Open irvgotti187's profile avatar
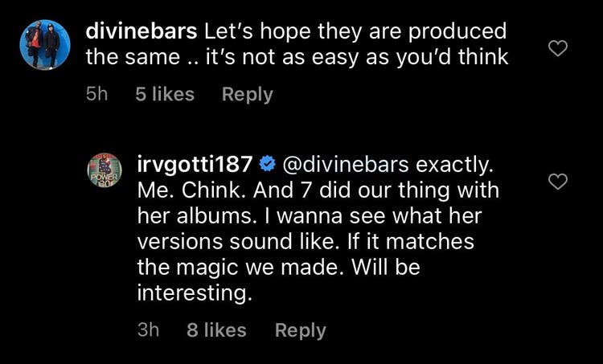603x364 pixels. tap(104, 170)
